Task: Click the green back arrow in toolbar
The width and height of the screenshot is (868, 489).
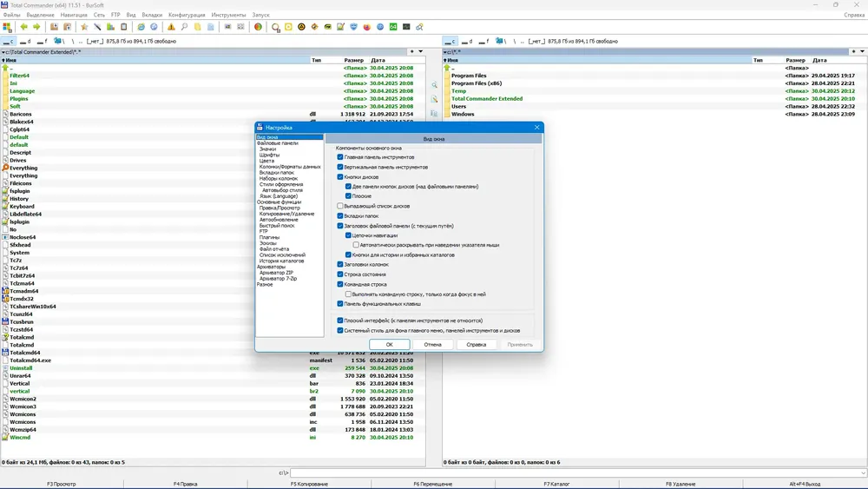Action: coord(23,27)
